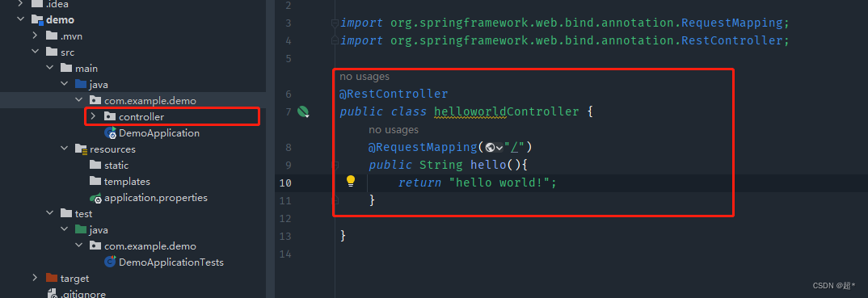The height and width of the screenshot is (298, 868).
Task: Click the yellow lightbulb quick-fix icon
Action: 351,182
